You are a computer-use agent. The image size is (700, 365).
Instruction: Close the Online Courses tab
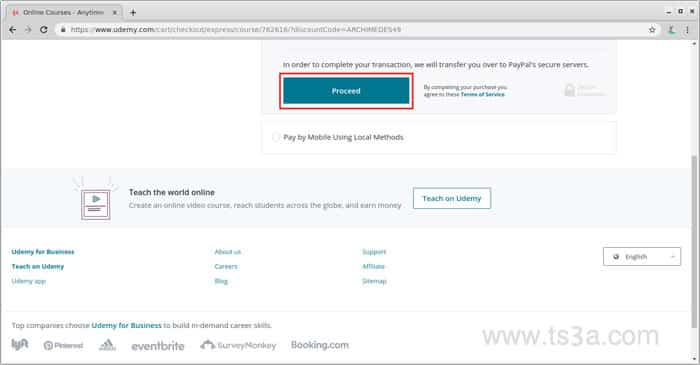coord(115,12)
